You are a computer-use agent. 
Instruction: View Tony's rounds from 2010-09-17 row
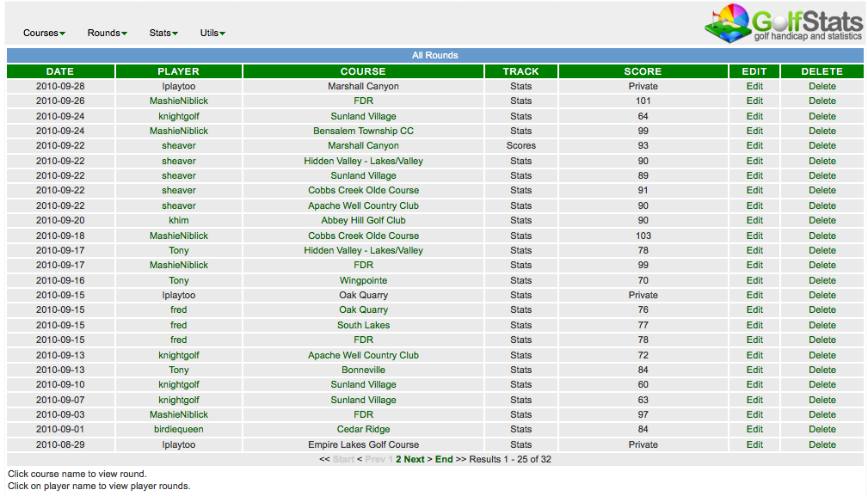[179, 250]
